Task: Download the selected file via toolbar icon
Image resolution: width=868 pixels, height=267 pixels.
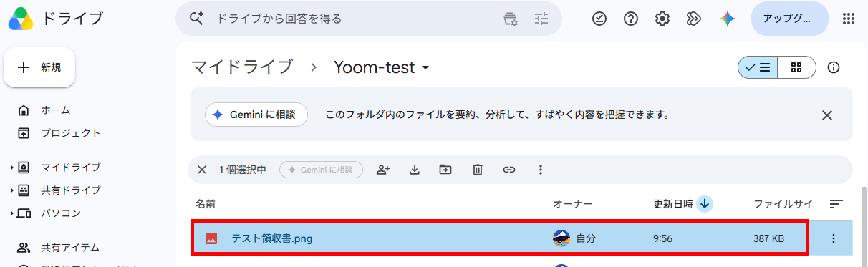Action: tap(414, 170)
